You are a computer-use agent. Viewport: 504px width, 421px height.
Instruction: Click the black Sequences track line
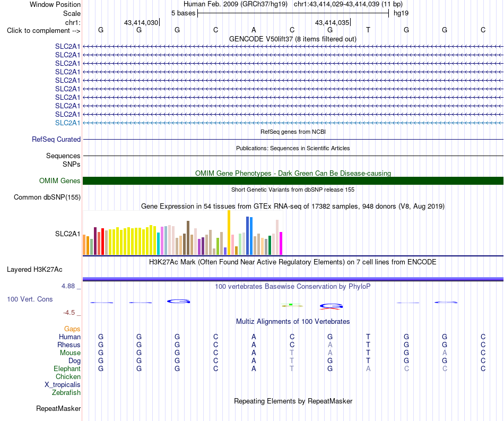tap(293, 156)
